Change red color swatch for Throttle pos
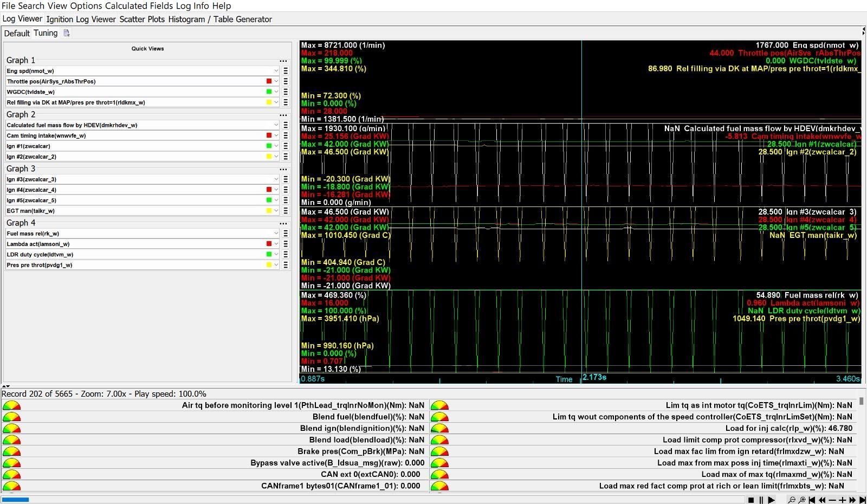This screenshot has height=504, width=867. pos(269,81)
